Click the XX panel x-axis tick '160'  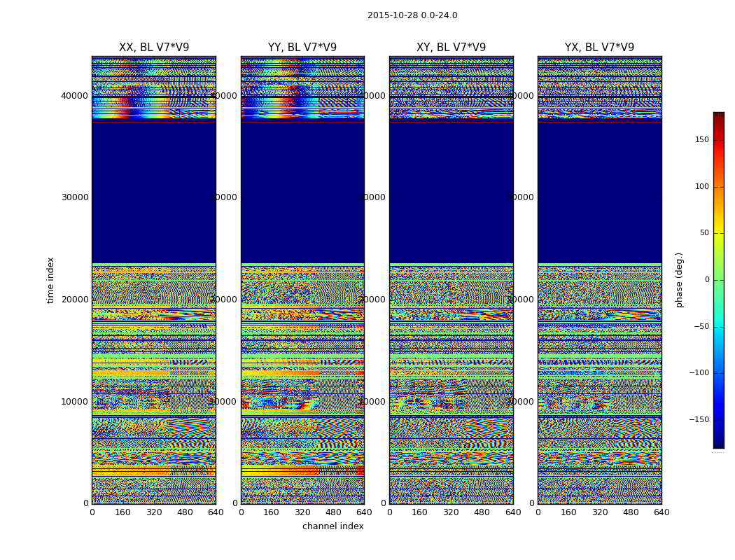[122, 512]
